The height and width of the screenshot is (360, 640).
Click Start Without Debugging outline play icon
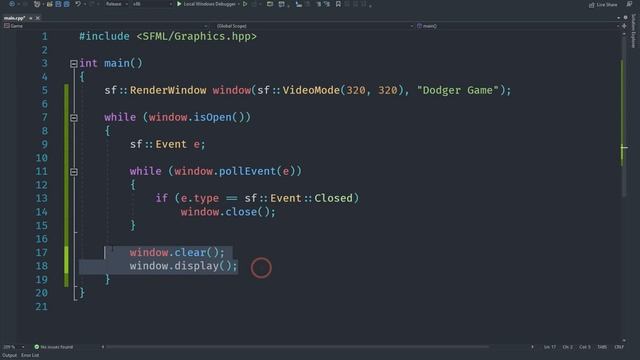pos(245,4)
